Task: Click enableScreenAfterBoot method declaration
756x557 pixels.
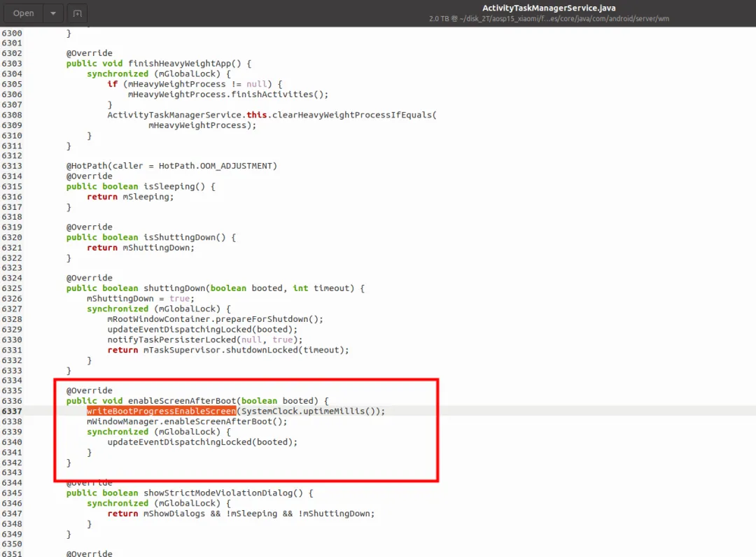Action: [x=197, y=401]
